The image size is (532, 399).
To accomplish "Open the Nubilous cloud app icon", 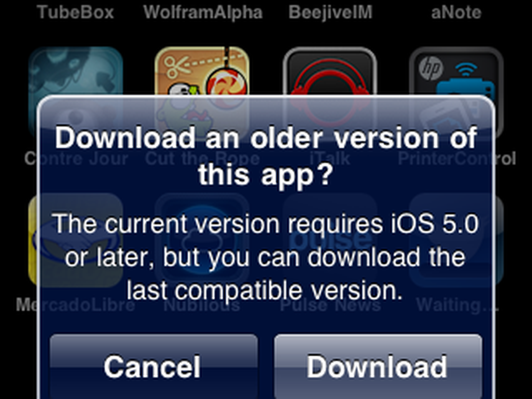I will click(x=202, y=240).
